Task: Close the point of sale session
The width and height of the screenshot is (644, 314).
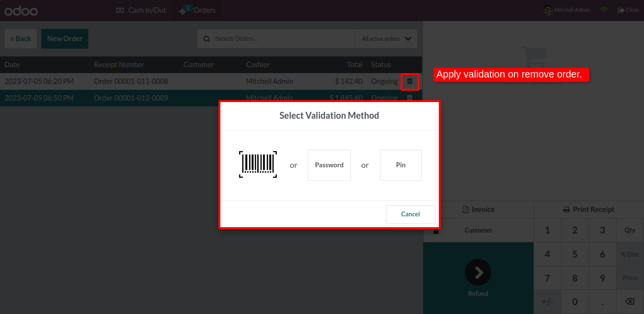Action: click(x=628, y=10)
